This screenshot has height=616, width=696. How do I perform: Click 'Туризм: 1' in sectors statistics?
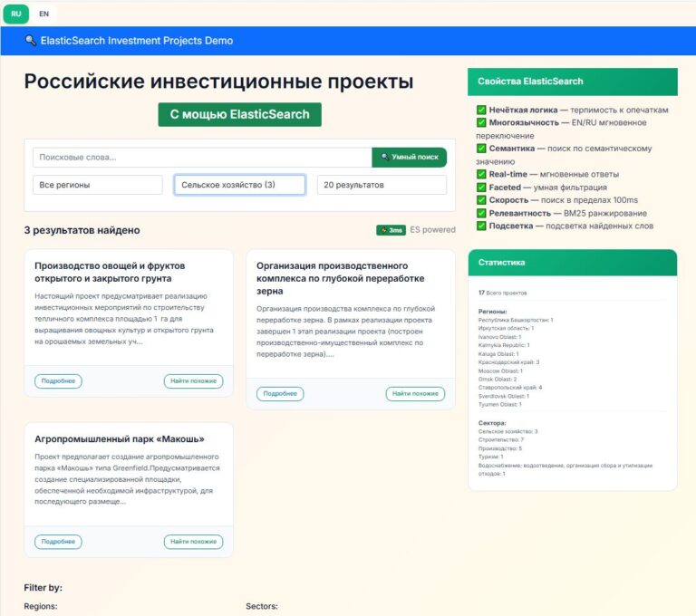[491, 457]
